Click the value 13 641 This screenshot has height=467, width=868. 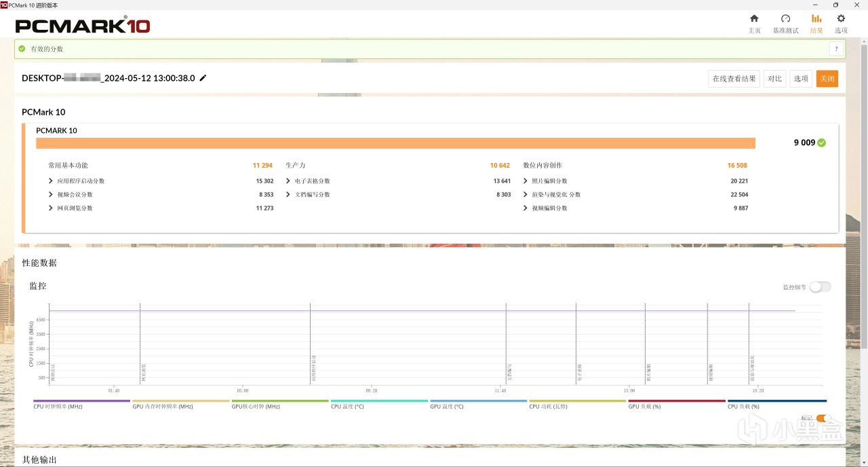(502, 181)
